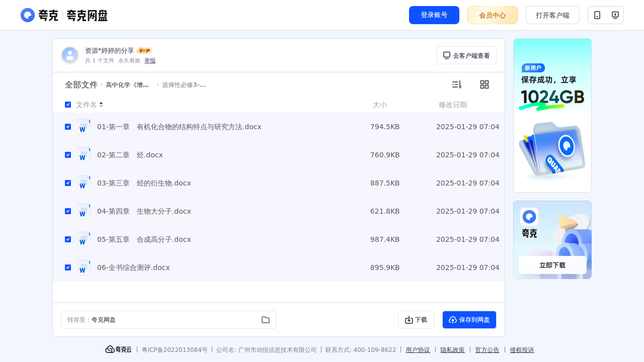Open the 侵权投诉 link

pyautogui.click(x=522, y=350)
